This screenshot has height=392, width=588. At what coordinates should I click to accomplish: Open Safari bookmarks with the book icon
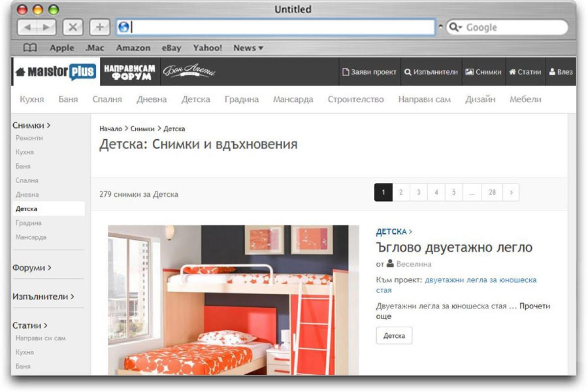point(30,48)
